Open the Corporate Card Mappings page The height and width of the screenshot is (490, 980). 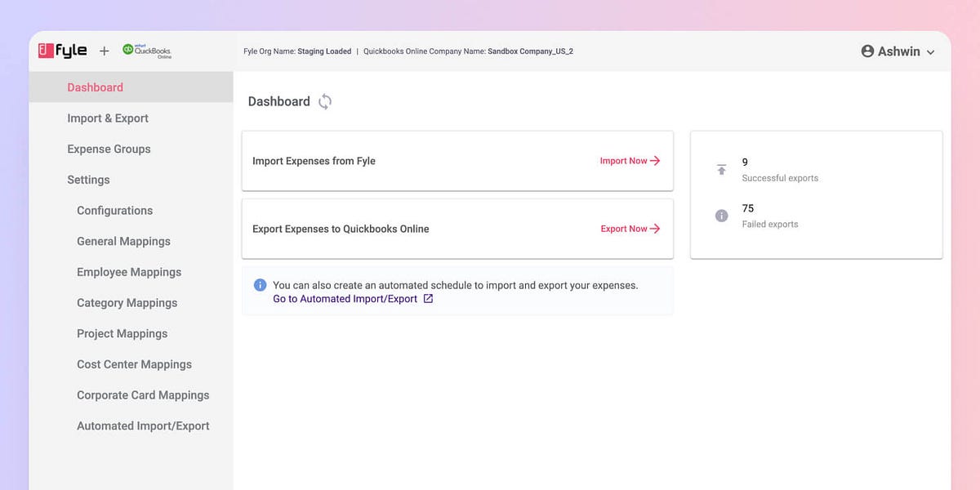click(143, 394)
